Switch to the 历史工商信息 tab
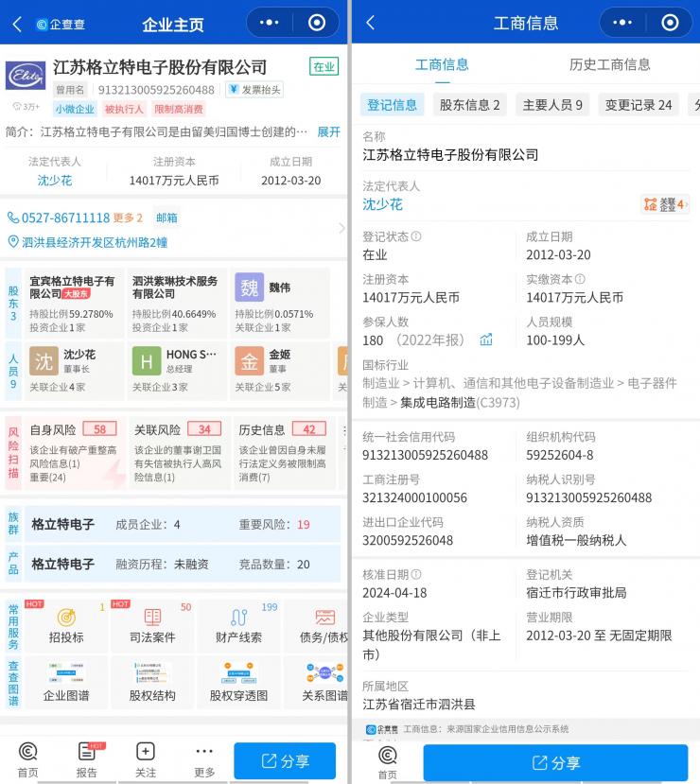Image resolution: width=700 pixels, height=784 pixels. coord(609,64)
